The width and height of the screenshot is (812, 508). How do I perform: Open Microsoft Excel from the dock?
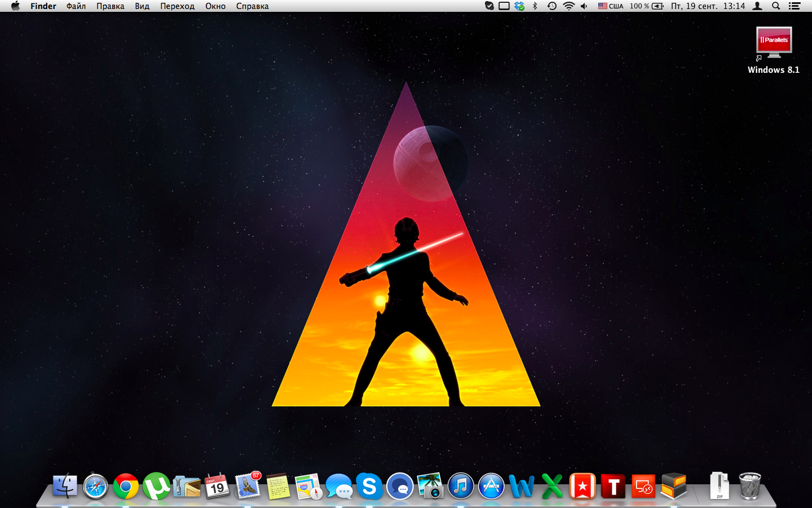tap(552, 487)
